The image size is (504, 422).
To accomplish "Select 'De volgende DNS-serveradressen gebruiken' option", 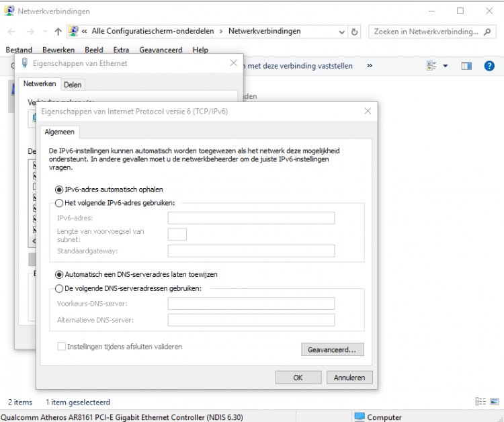I will coord(60,288).
